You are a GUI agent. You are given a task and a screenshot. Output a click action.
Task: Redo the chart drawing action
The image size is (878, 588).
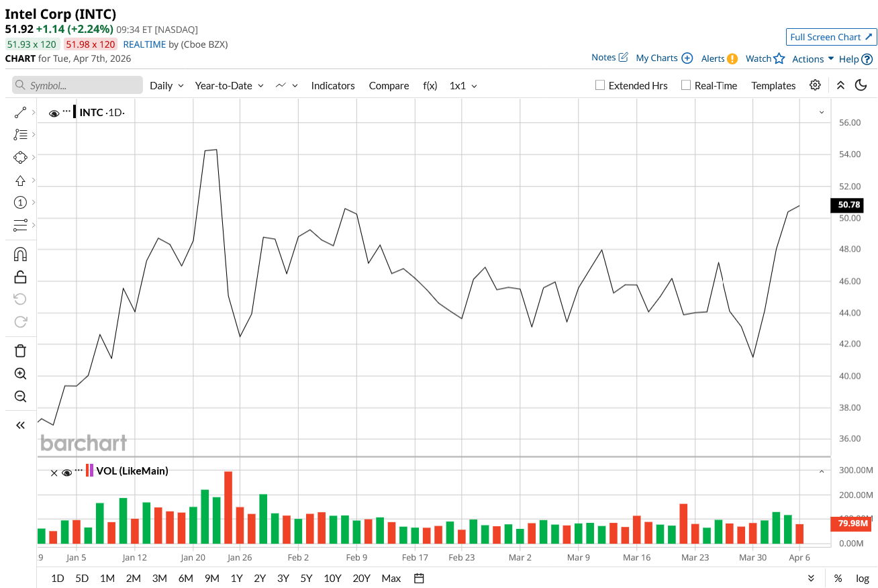(20, 321)
